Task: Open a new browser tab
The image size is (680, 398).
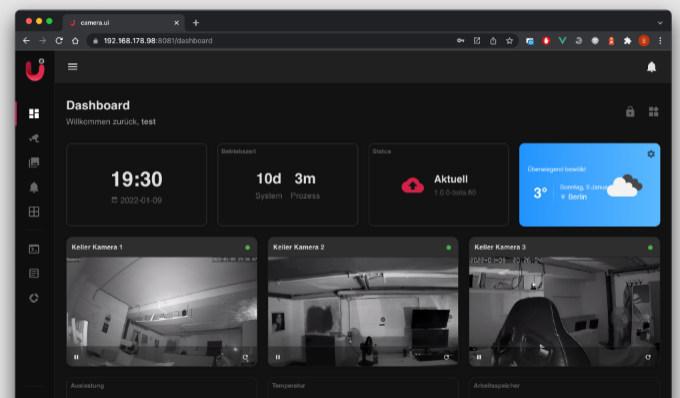Action: [196, 23]
